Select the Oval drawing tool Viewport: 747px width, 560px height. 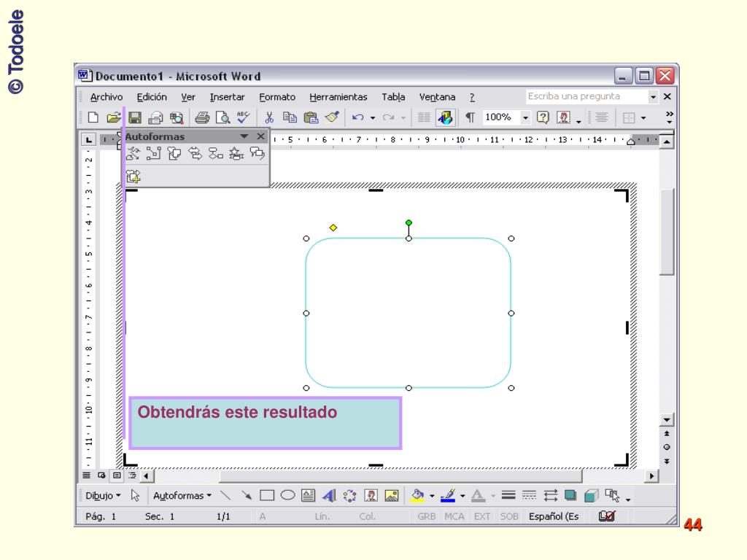pos(287,496)
